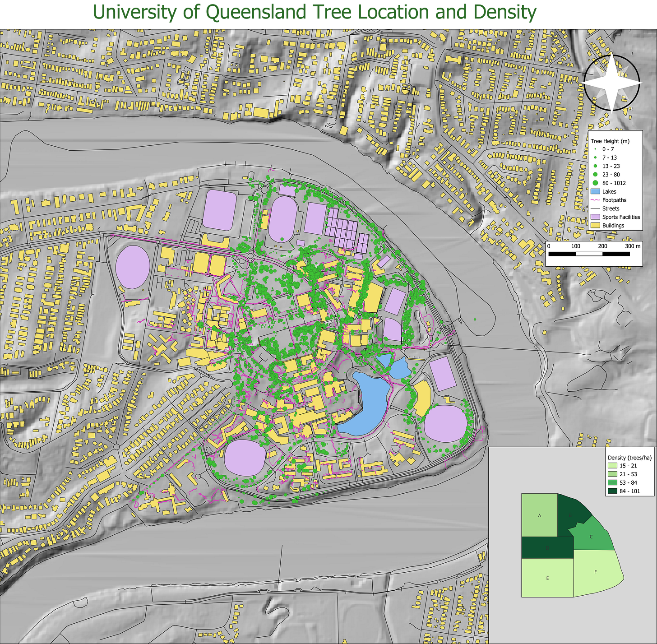Click zone label A in the density inset
Viewport: 657px width, 644px height.
click(540, 516)
